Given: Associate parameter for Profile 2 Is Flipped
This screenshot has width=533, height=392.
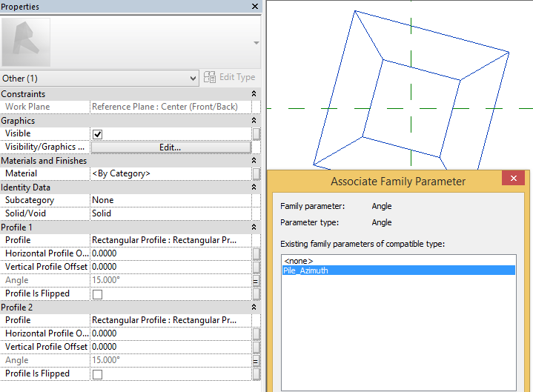Looking at the screenshot, I should [x=256, y=374].
